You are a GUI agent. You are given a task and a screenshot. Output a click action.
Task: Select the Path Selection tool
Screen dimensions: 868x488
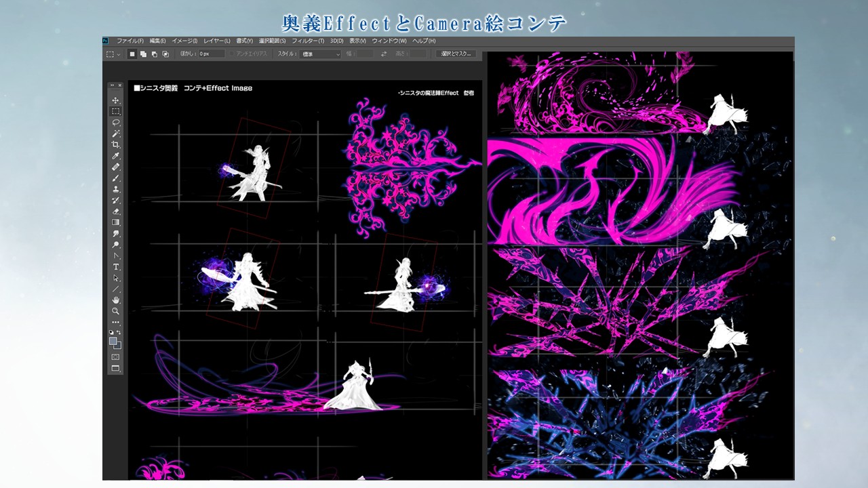pyautogui.click(x=116, y=278)
